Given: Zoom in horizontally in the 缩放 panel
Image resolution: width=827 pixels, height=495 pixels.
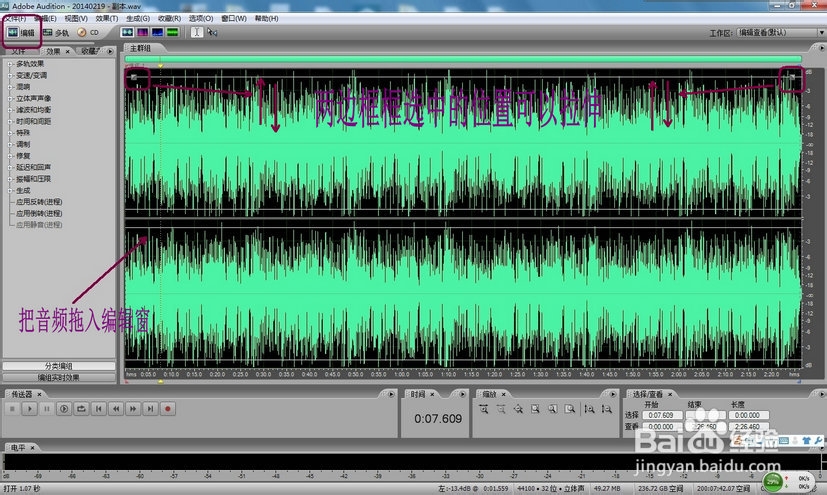Looking at the screenshot, I should [x=484, y=409].
